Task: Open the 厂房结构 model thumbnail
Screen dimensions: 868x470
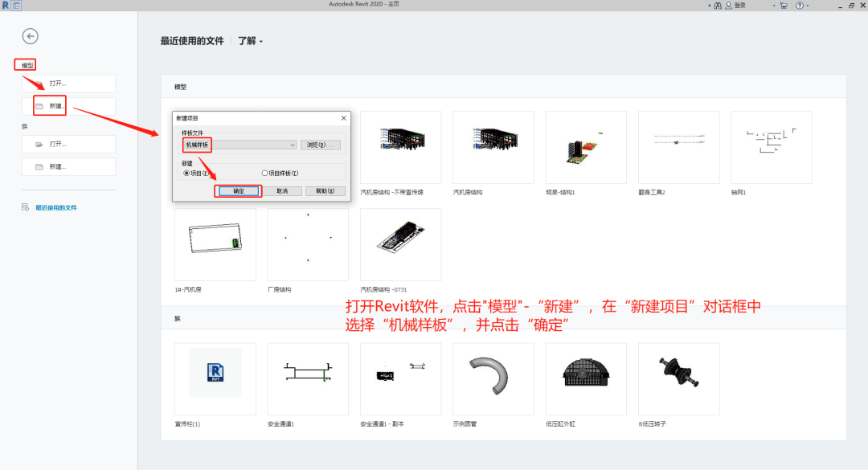Action: 308,245
